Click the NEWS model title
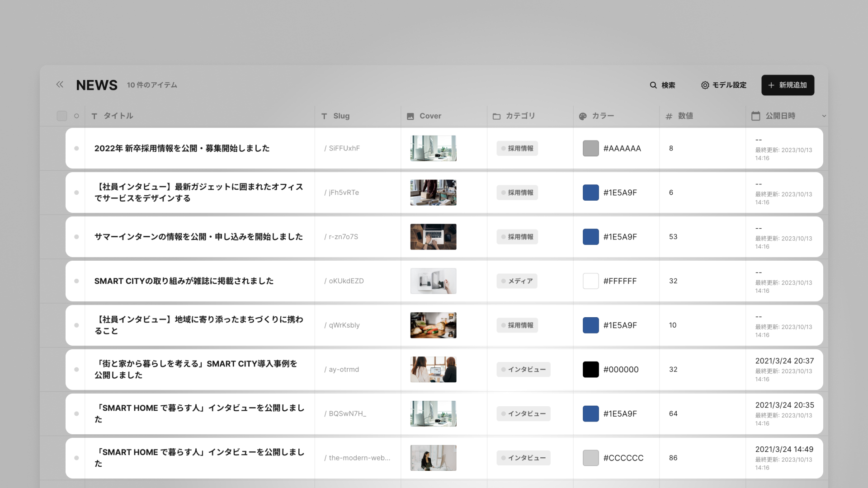 [97, 85]
